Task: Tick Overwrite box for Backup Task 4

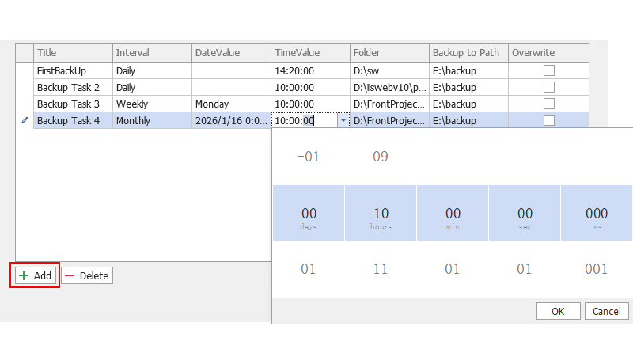Action: tap(548, 120)
